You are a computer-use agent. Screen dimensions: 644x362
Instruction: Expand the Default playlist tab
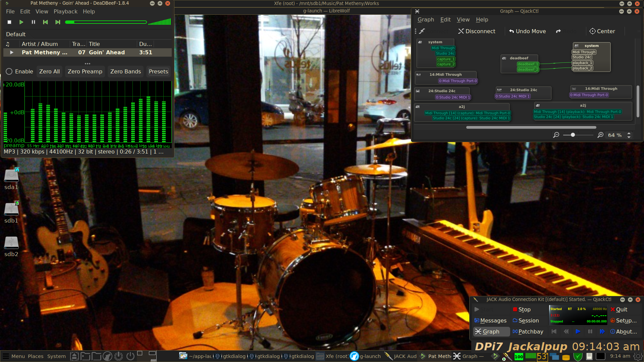click(16, 34)
